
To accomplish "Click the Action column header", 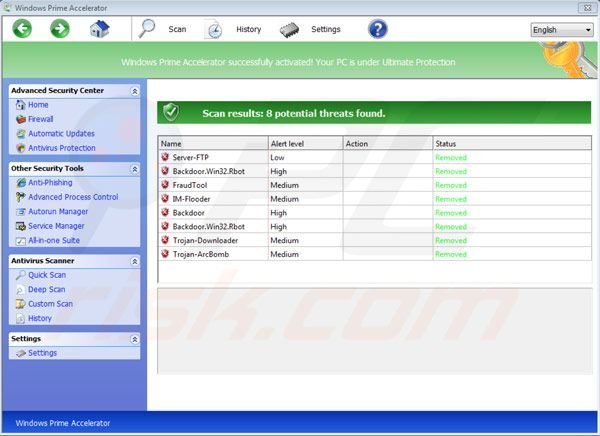I will 388,144.
